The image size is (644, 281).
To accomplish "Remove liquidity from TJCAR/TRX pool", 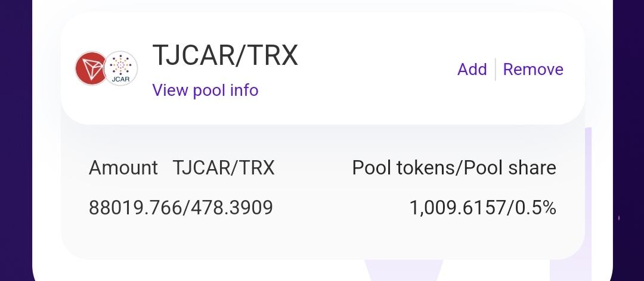I will pos(533,69).
